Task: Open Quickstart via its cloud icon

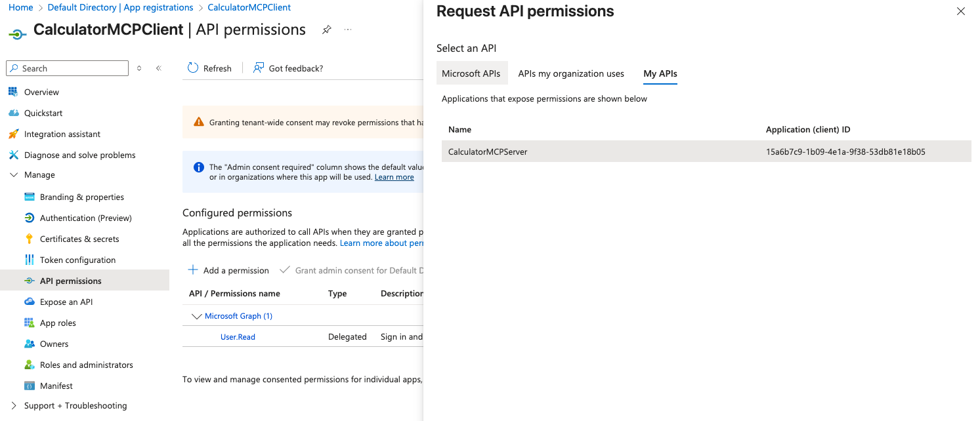Action: 13,113
